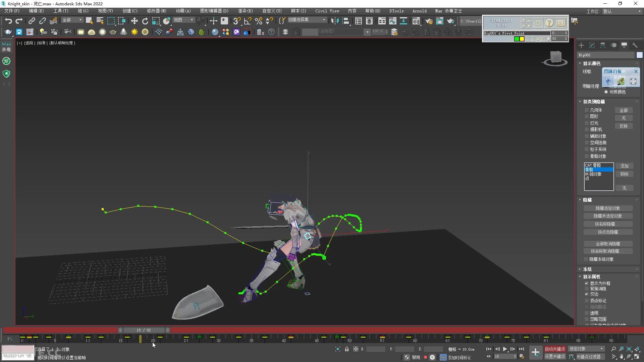Click the 隐藏选定对象 button

pyautogui.click(x=608, y=208)
